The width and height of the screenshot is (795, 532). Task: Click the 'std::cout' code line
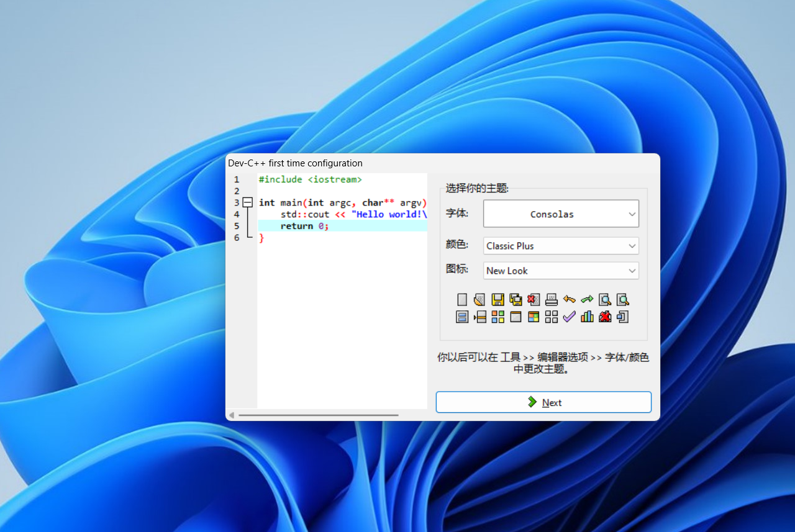coord(353,214)
